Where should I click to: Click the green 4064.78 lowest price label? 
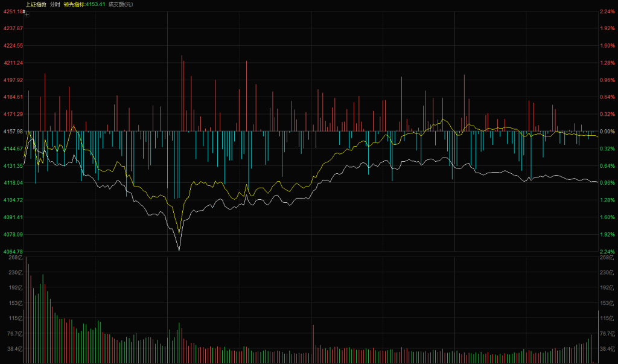pos(13,251)
